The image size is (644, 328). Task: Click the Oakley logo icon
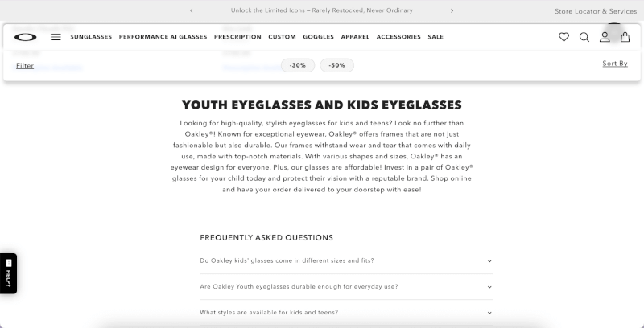(x=25, y=37)
